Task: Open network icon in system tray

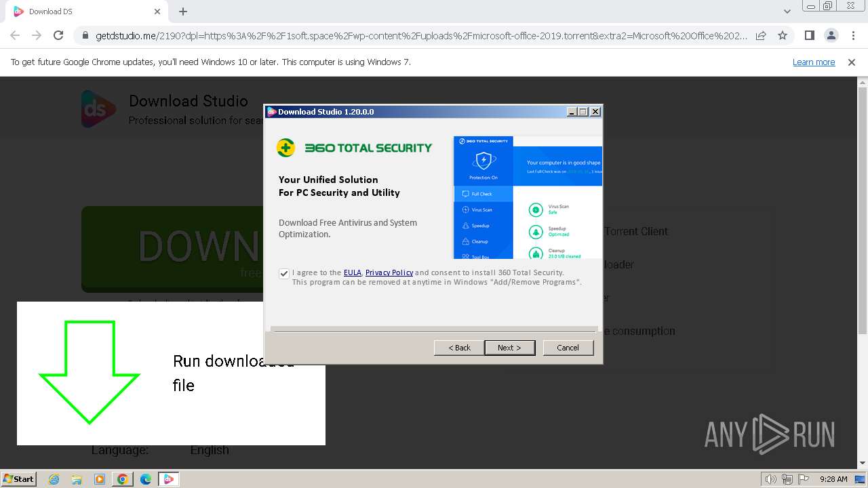Action: point(788,479)
